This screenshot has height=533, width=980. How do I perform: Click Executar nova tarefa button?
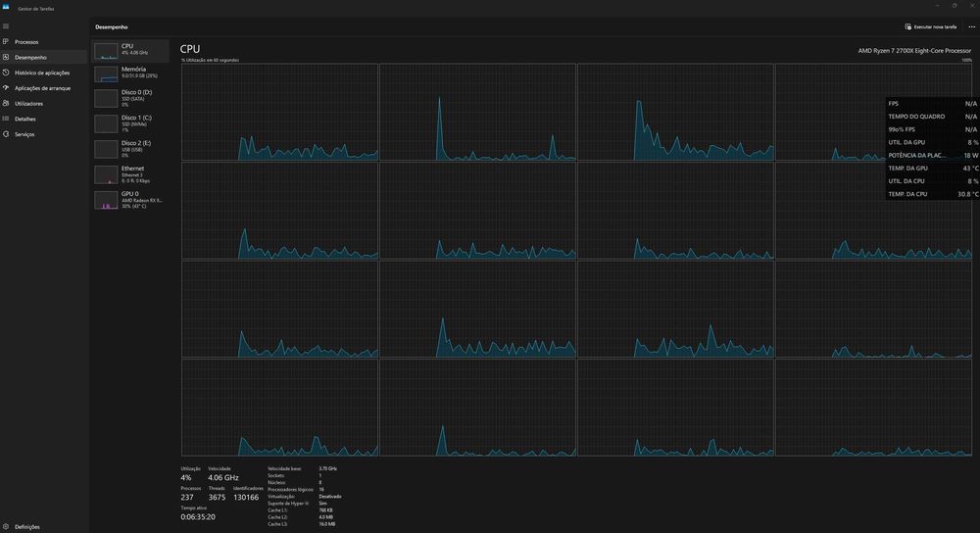pyautogui.click(x=931, y=26)
